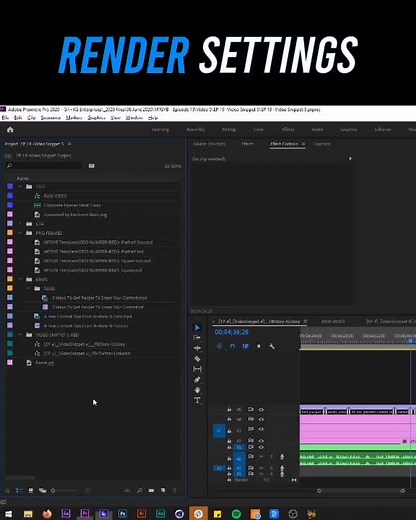
Task: Expand the CTA bin
Action: point(21,223)
